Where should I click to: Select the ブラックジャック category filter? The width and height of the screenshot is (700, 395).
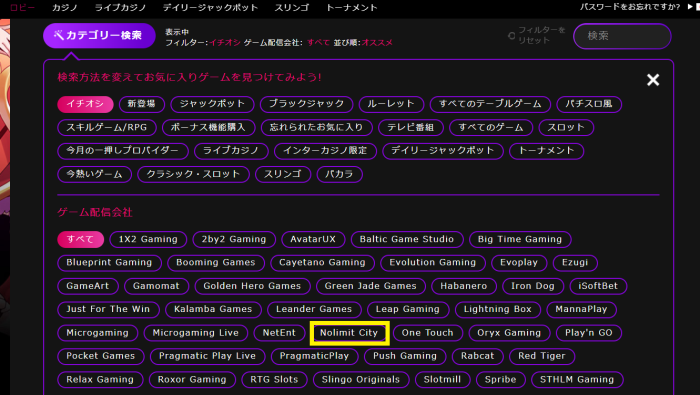306,104
